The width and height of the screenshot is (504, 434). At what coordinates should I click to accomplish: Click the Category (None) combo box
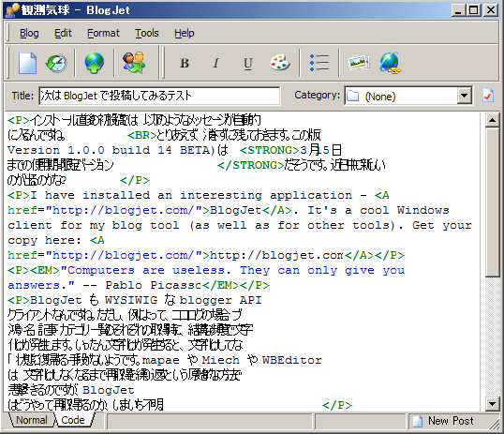click(x=408, y=96)
